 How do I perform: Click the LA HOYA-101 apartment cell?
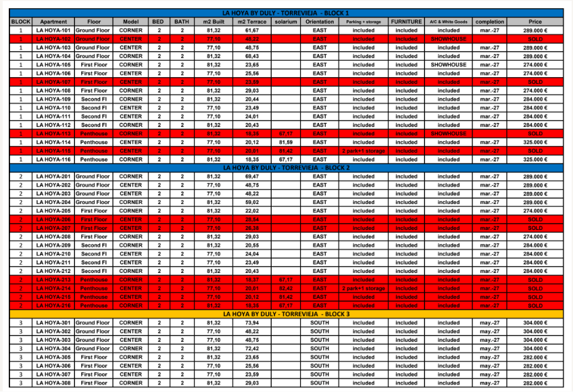(x=53, y=30)
